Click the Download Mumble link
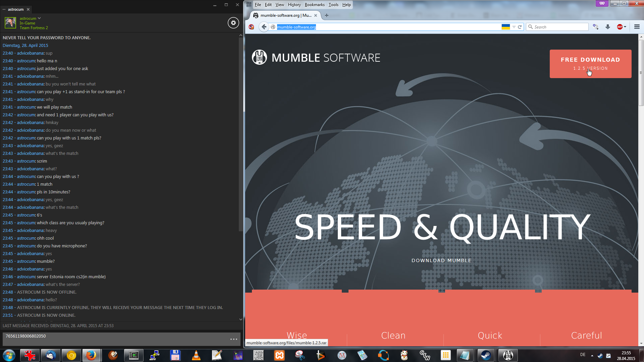Viewport: 644px width, 362px height. [441, 260]
